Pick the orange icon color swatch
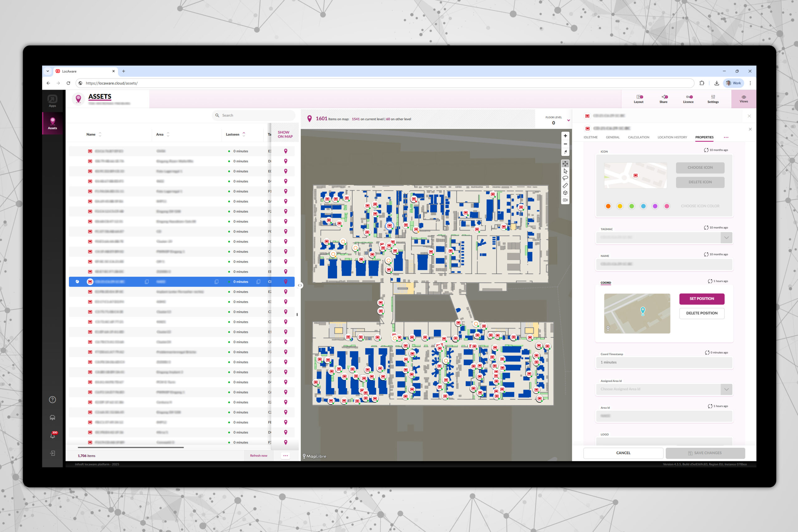Image resolution: width=798 pixels, height=532 pixels. 608,206
